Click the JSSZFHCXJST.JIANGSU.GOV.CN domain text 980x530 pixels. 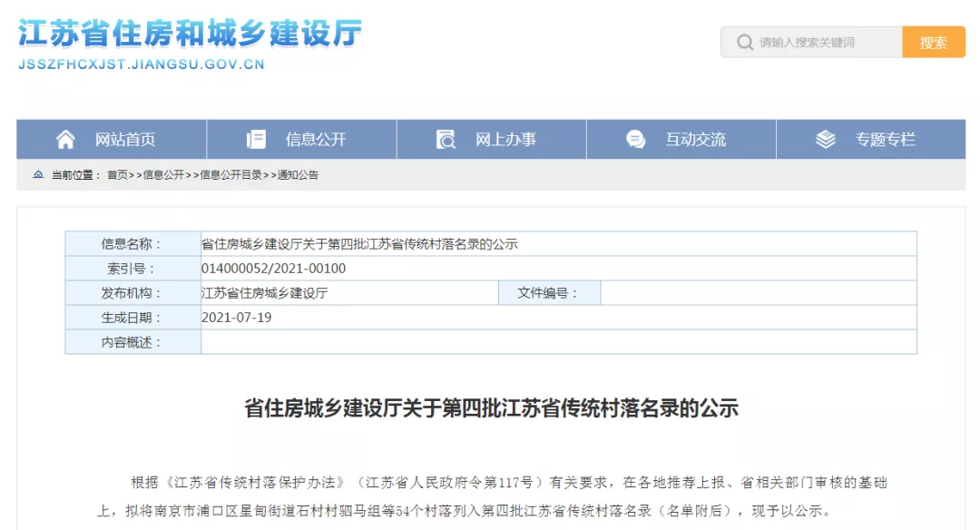pyautogui.click(x=142, y=64)
